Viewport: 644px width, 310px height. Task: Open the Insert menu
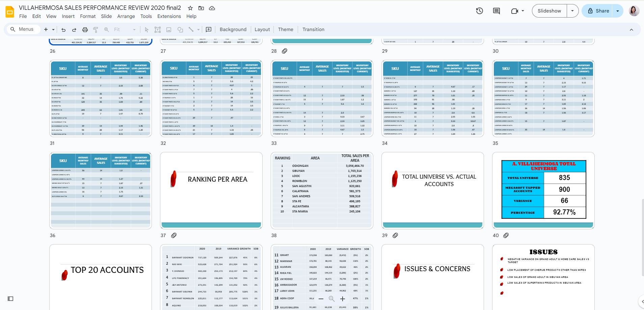click(68, 16)
